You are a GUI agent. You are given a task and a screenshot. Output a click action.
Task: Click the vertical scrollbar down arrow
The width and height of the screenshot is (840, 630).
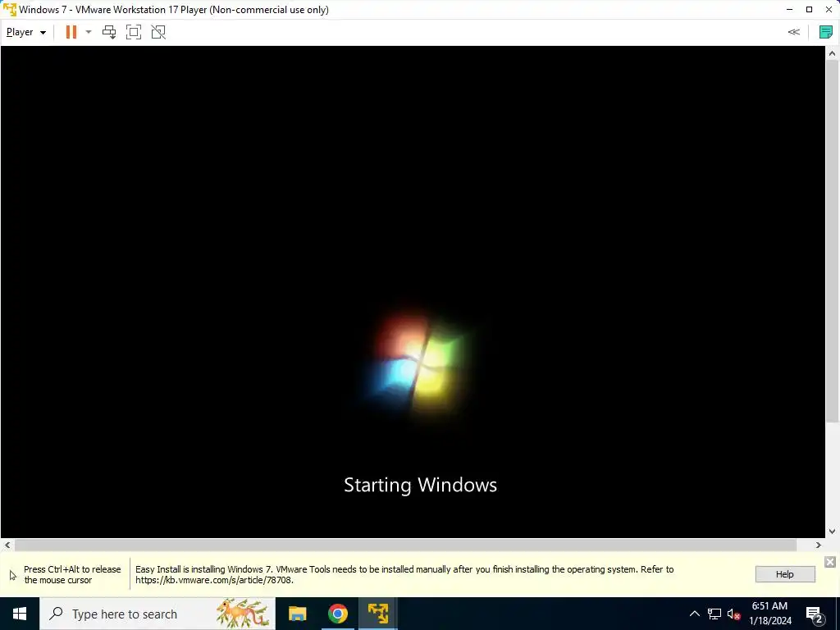(832, 532)
